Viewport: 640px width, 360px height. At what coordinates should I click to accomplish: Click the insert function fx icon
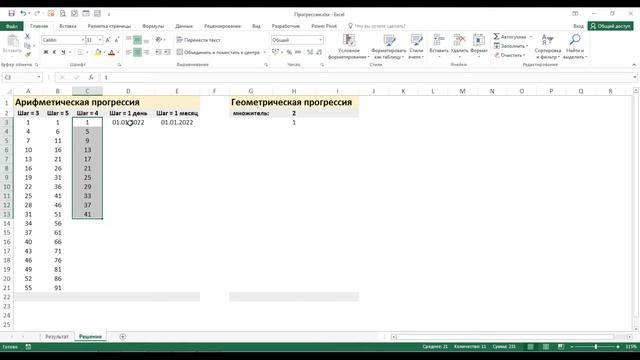(x=91, y=77)
